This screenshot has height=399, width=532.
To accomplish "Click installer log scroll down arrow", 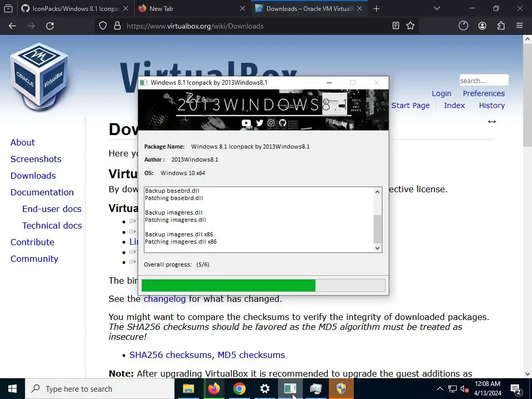I will 377,248.
